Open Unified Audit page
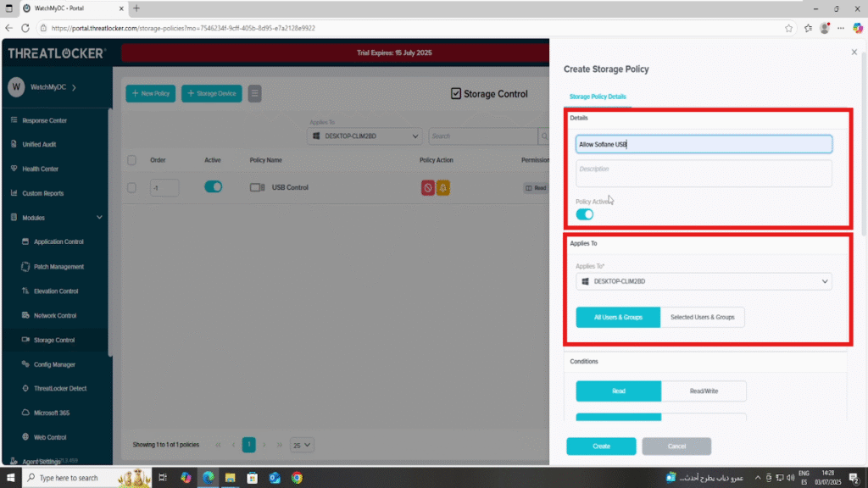 tap(39, 144)
